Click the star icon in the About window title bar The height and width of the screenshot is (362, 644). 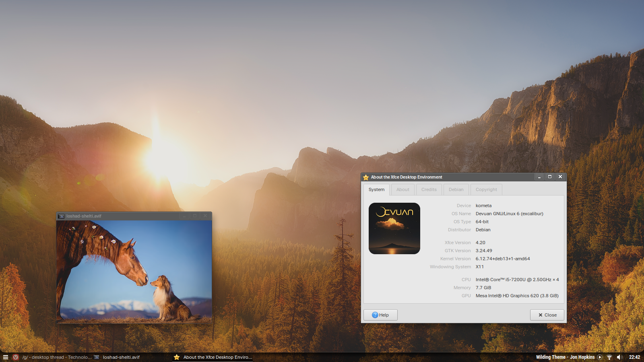tap(366, 177)
